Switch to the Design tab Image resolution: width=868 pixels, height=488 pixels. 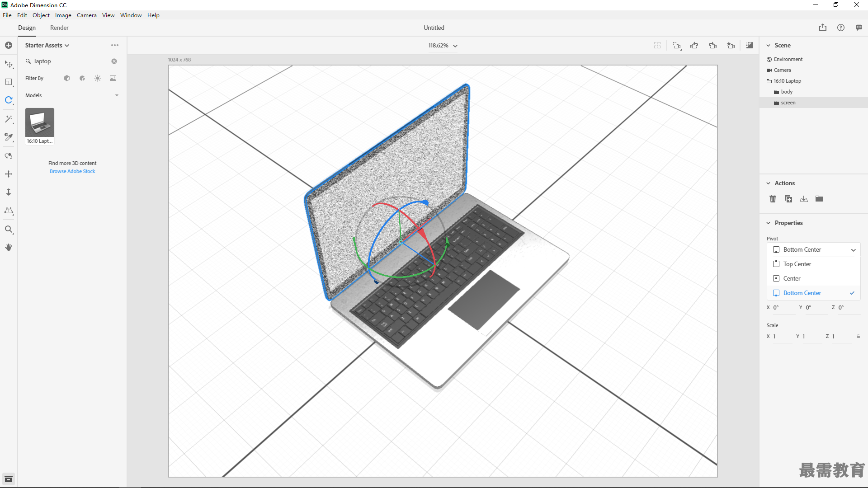click(x=27, y=28)
